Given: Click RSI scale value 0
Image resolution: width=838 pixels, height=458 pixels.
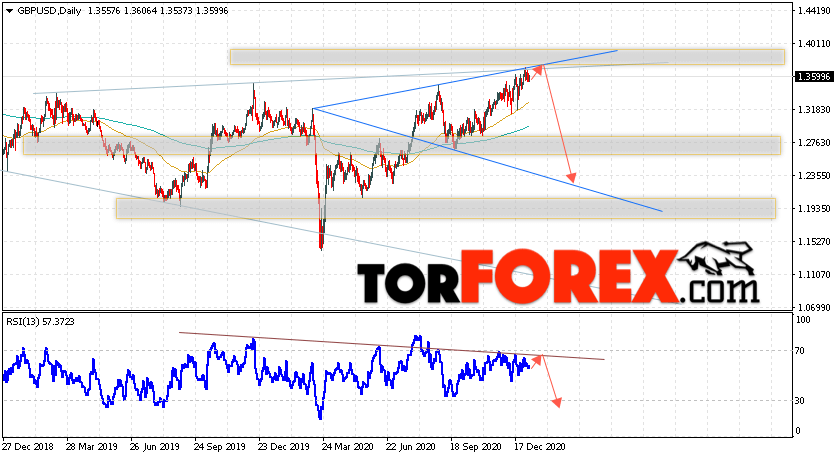Looking at the screenshot, I should coord(798,431).
